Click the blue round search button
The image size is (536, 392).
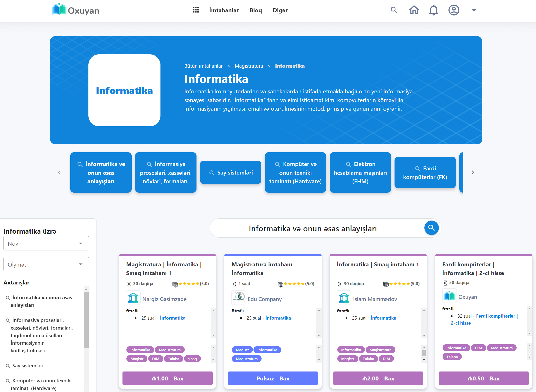pos(431,228)
